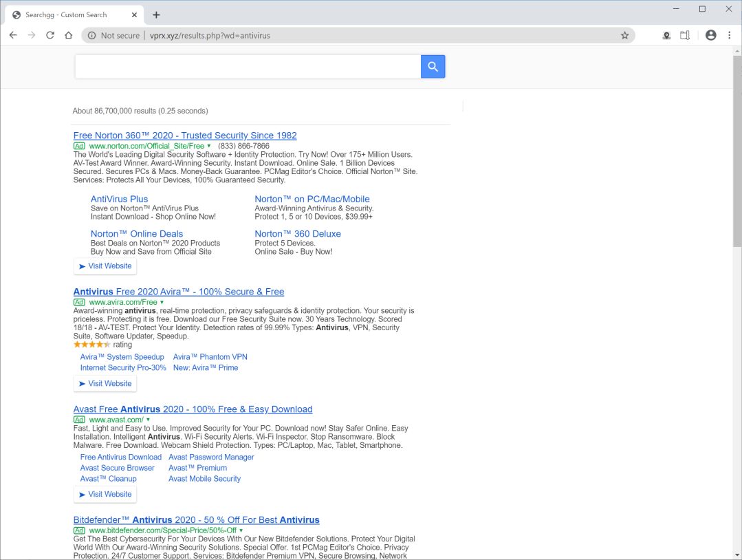This screenshot has width=742, height=560.
Task: Expand the bitdefender.com ad dropdown arrow
Action: coord(241,530)
